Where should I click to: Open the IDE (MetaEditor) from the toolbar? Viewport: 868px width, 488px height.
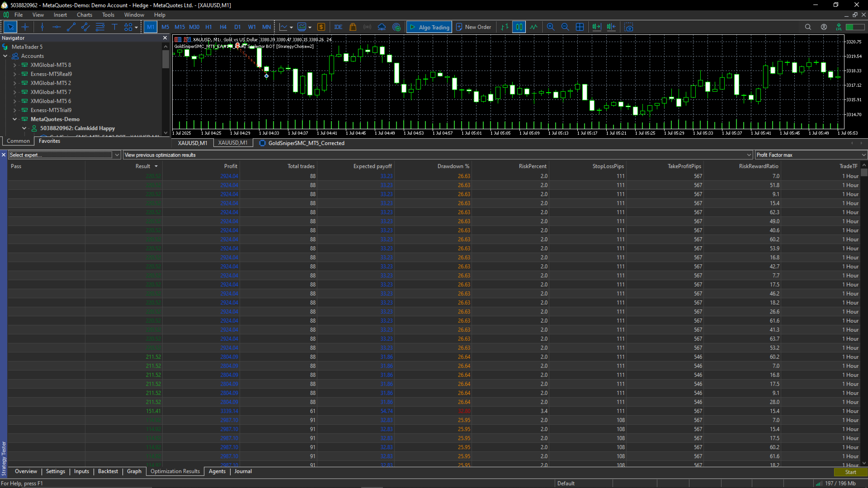338,27
